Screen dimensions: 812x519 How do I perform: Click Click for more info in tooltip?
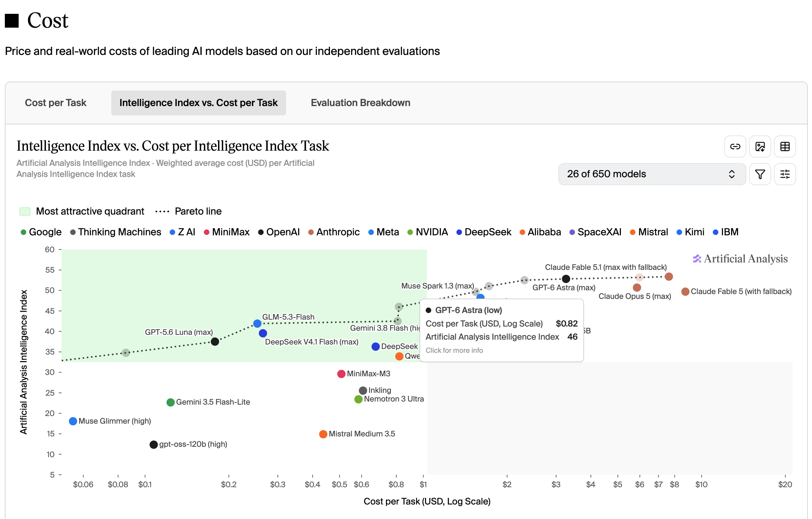pyautogui.click(x=454, y=350)
